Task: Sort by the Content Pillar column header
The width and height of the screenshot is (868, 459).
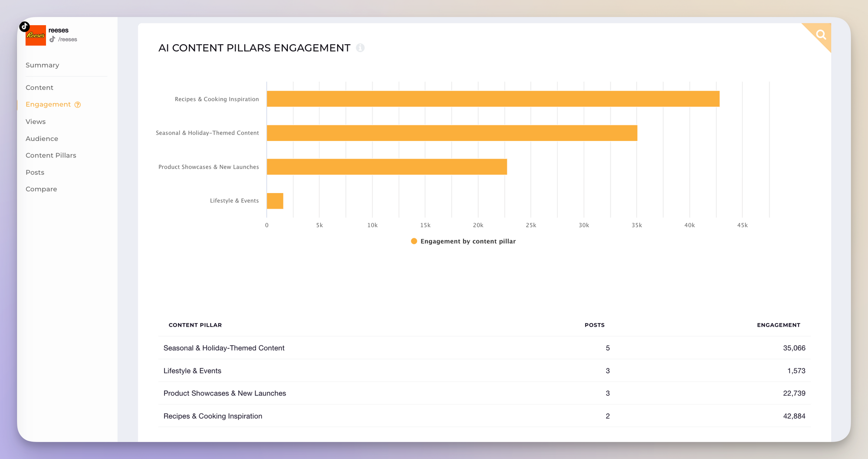Action: [195, 325]
